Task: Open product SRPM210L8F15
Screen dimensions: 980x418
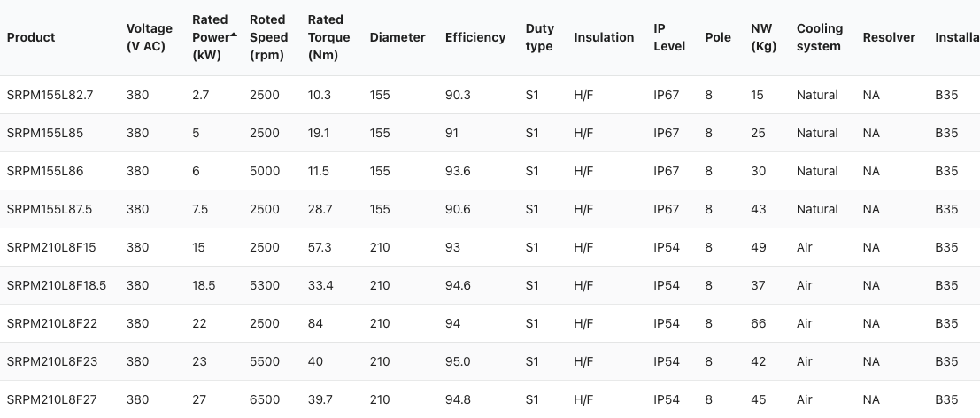Action: pyautogui.click(x=50, y=247)
